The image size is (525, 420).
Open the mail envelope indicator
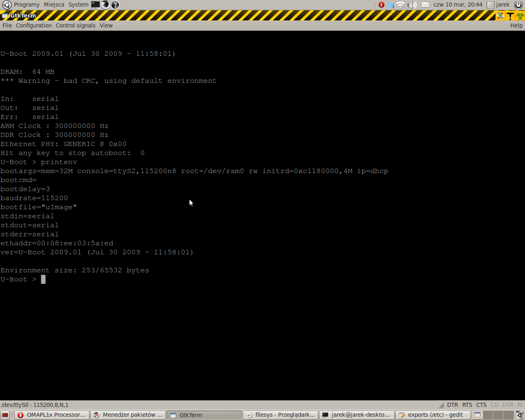click(425, 5)
